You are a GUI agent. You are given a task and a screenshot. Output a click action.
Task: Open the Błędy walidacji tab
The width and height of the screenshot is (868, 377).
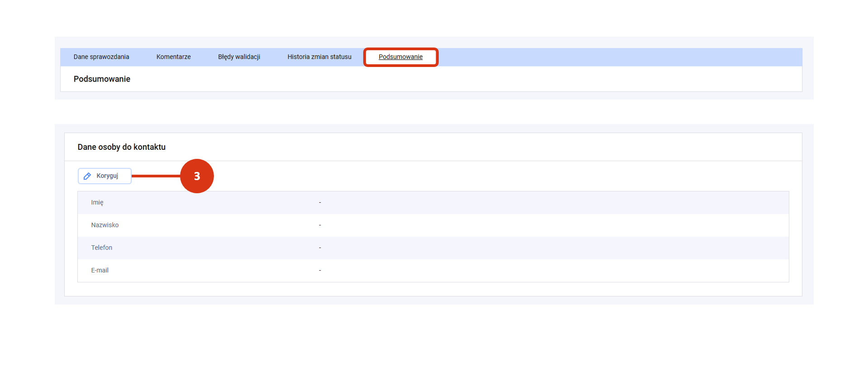click(239, 57)
